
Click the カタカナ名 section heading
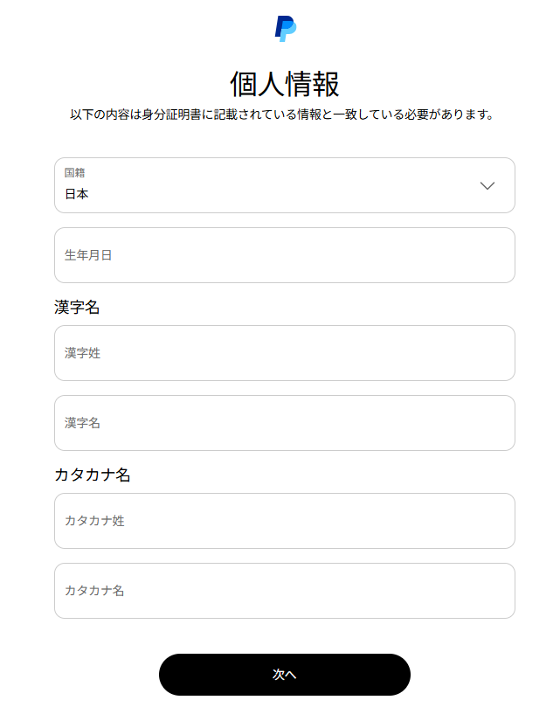pyautogui.click(x=93, y=475)
